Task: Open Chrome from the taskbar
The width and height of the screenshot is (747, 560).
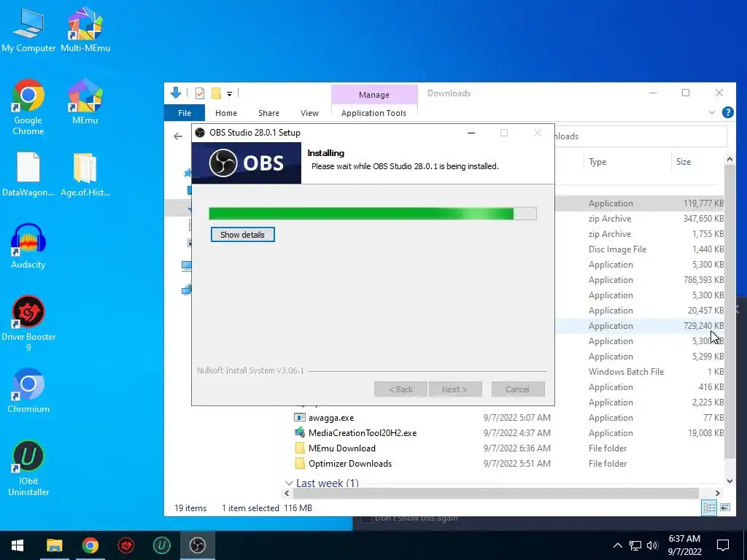Action: point(90,545)
